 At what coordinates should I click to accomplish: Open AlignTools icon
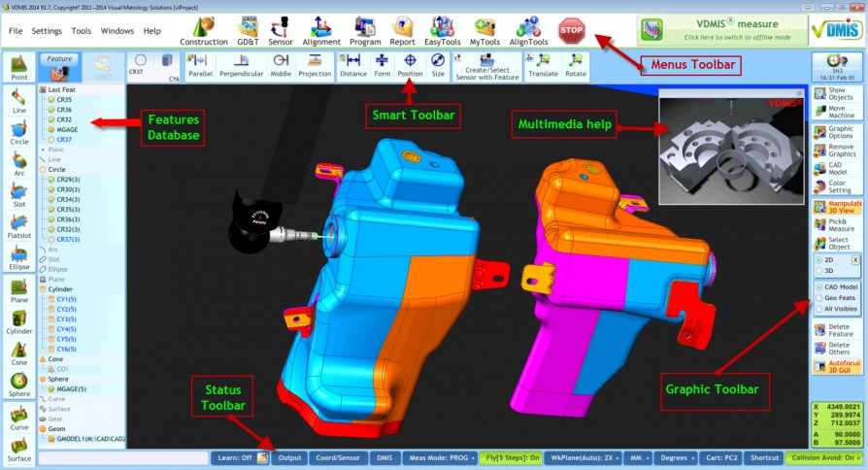528,31
